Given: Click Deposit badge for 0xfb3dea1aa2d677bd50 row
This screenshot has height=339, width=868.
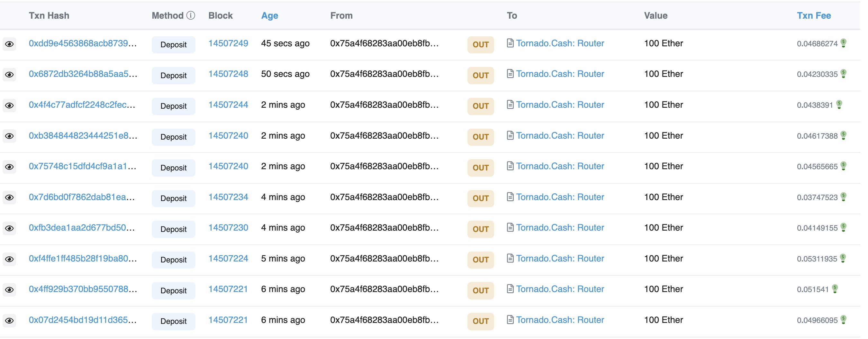Looking at the screenshot, I should [174, 229].
